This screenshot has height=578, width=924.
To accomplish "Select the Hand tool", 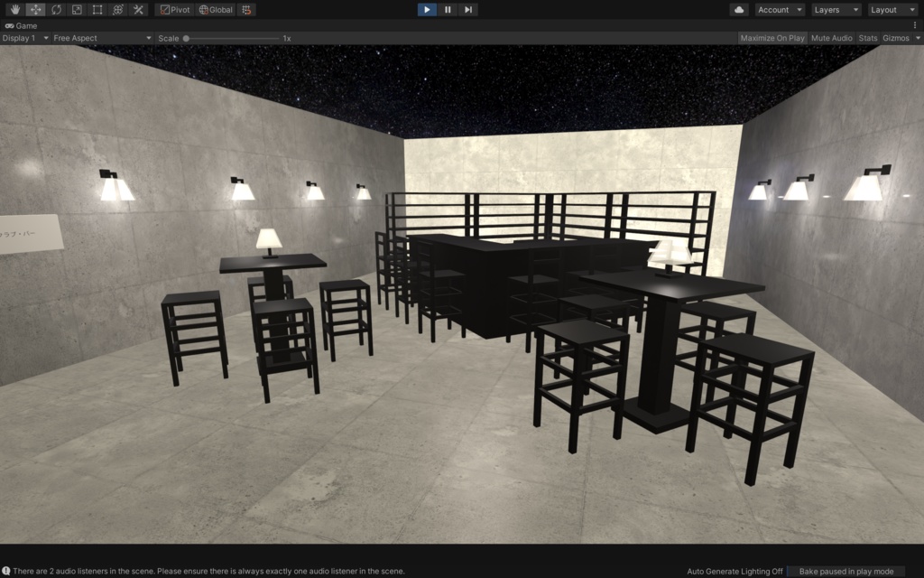I will (x=14, y=9).
